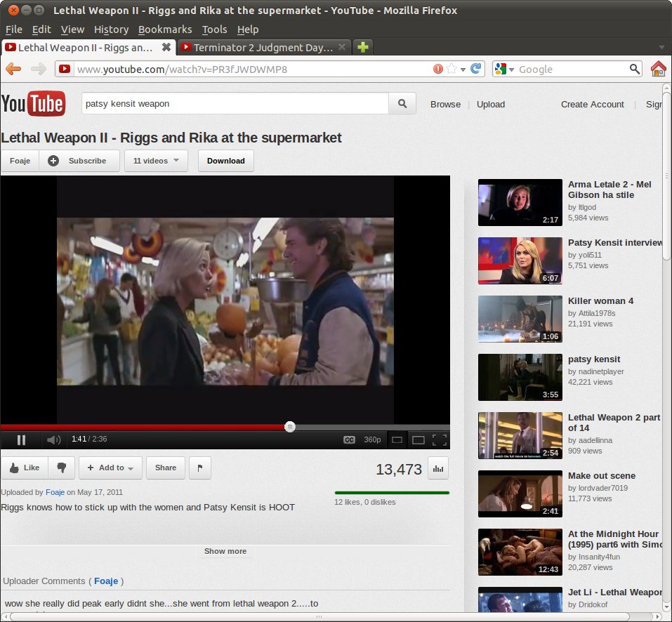Open Lethal Weapon 2 part of 14 thumbnail

tap(520, 435)
